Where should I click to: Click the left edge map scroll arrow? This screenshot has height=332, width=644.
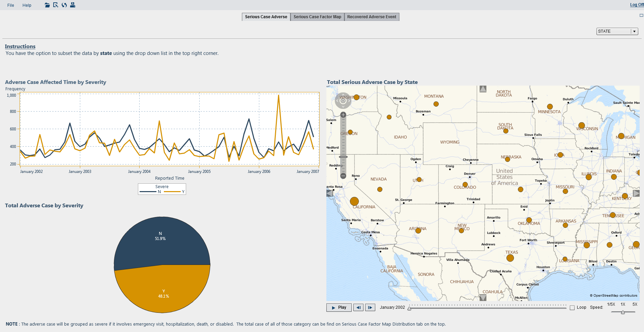330,193
